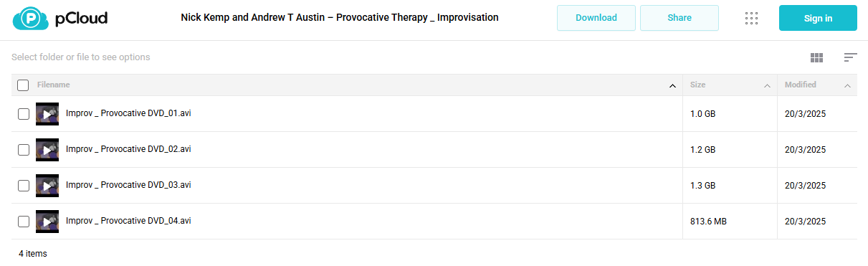Image resolution: width=868 pixels, height=266 pixels.
Task: Open the sort options icon
Action: (x=850, y=57)
